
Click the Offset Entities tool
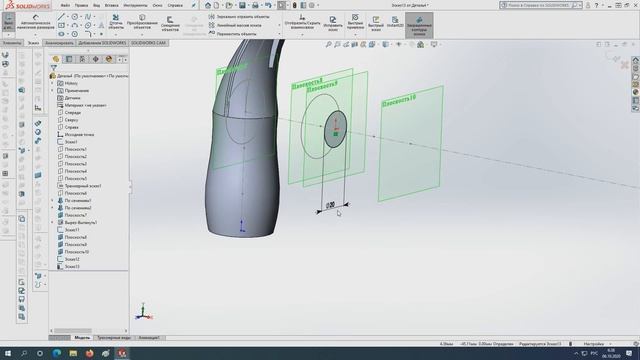click(x=170, y=24)
